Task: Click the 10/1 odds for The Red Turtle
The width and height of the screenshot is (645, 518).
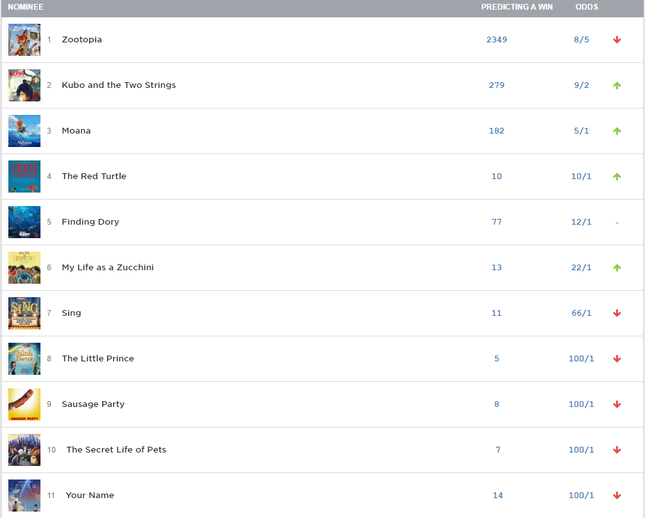Action: (x=581, y=177)
